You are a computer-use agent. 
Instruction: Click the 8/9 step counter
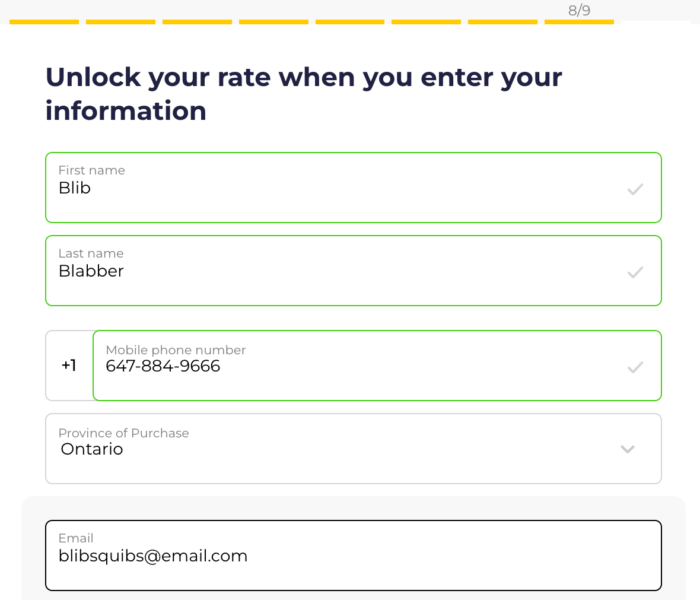click(x=578, y=9)
